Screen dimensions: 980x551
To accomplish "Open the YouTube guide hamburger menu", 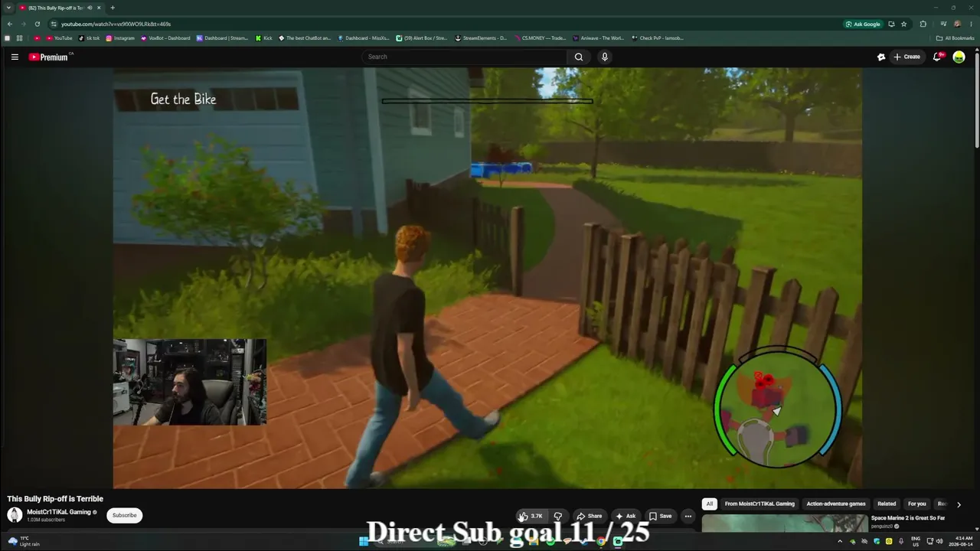I will (x=15, y=57).
